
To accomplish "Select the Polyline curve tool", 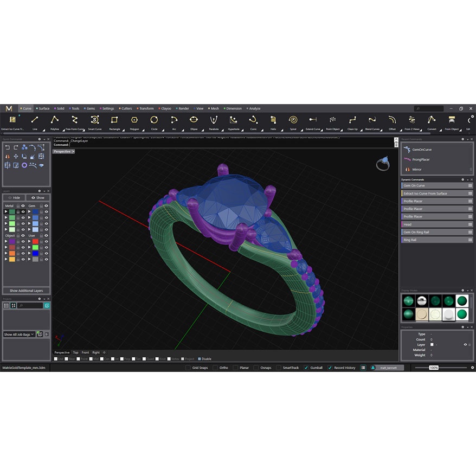I will [55, 121].
